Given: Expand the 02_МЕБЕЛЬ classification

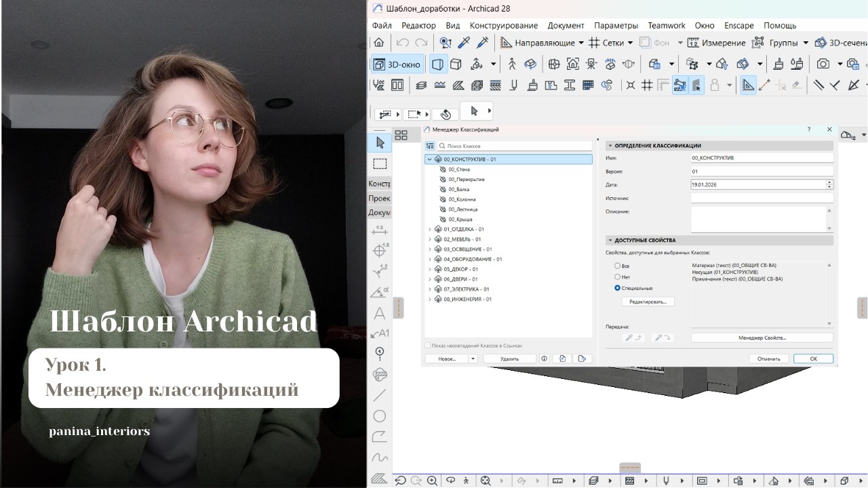Looking at the screenshot, I should click(x=429, y=239).
